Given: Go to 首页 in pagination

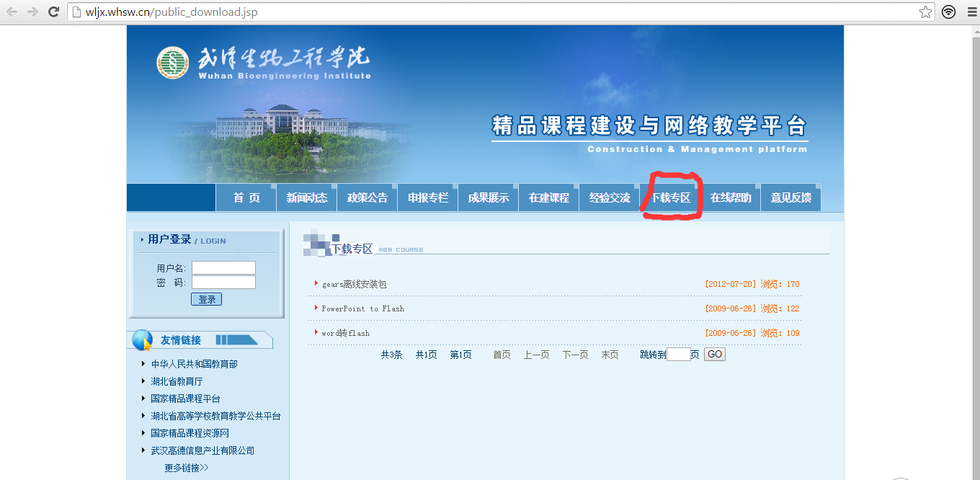Looking at the screenshot, I should click(502, 355).
